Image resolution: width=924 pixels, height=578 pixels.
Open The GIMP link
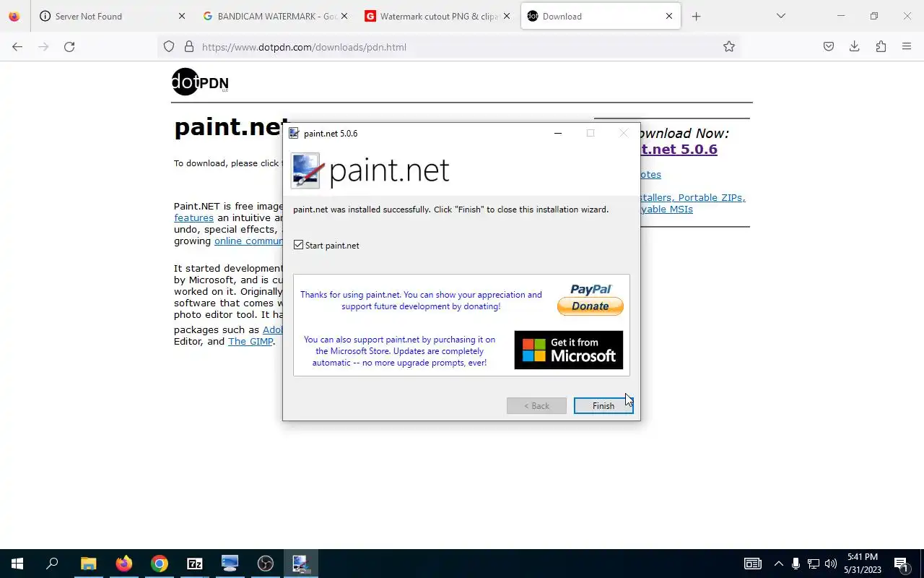coord(250,341)
